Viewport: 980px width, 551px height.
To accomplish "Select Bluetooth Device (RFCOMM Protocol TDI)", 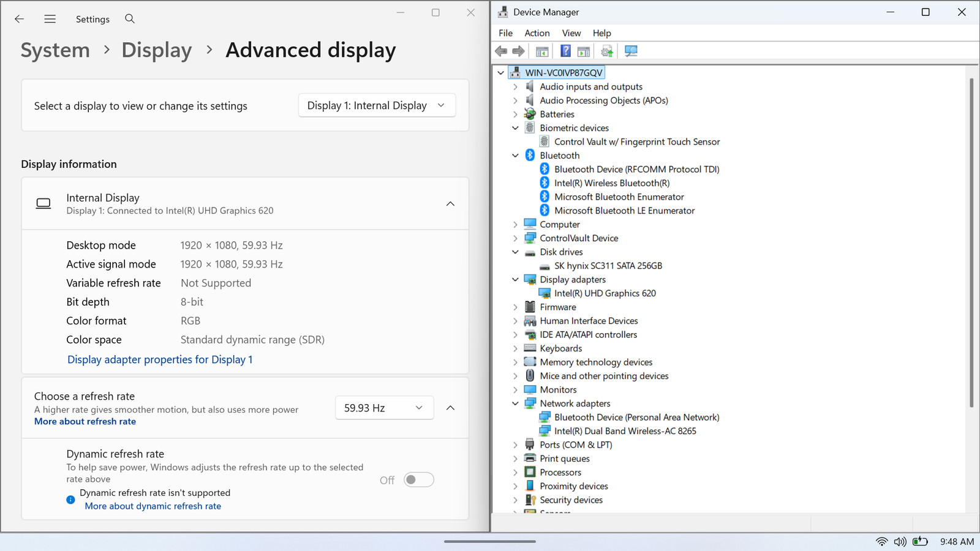I will pyautogui.click(x=637, y=169).
